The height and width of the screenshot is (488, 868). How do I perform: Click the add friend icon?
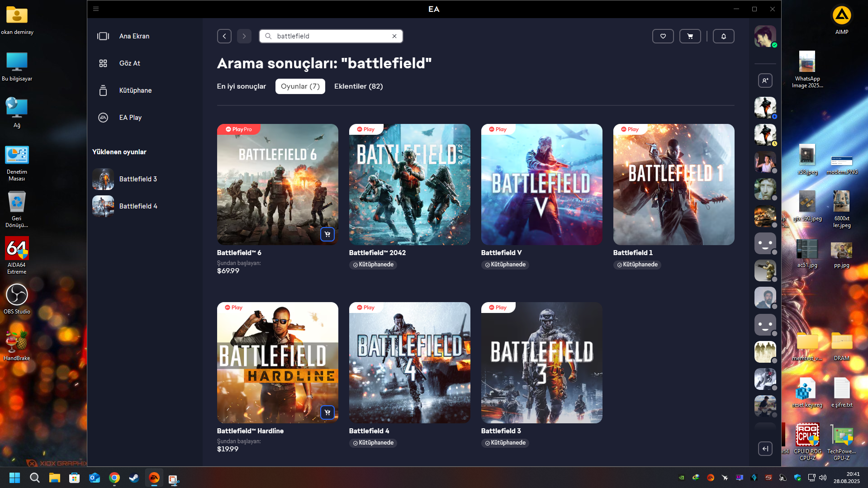(x=765, y=81)
